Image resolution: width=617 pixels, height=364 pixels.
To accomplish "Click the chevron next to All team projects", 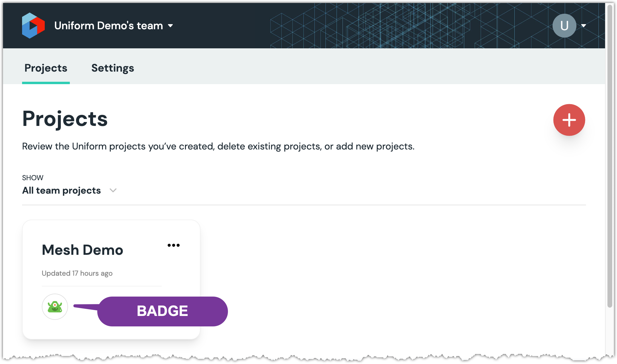I will pos(113,190).
